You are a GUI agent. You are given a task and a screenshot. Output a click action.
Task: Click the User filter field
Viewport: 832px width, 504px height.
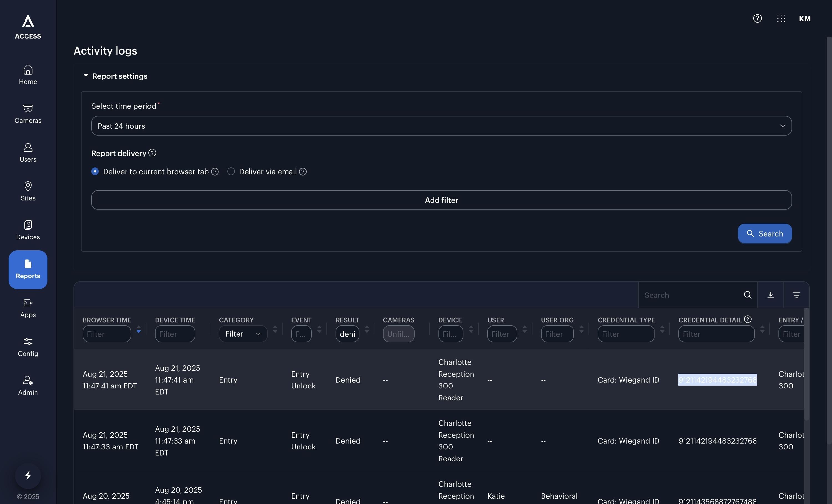tap(502, 334)
